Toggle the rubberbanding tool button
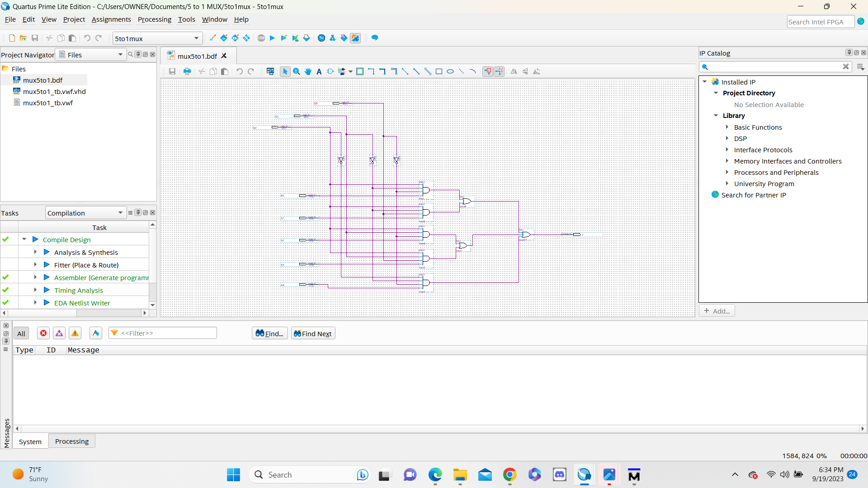This screenshot has height=488, width=868. click(487, 71)
